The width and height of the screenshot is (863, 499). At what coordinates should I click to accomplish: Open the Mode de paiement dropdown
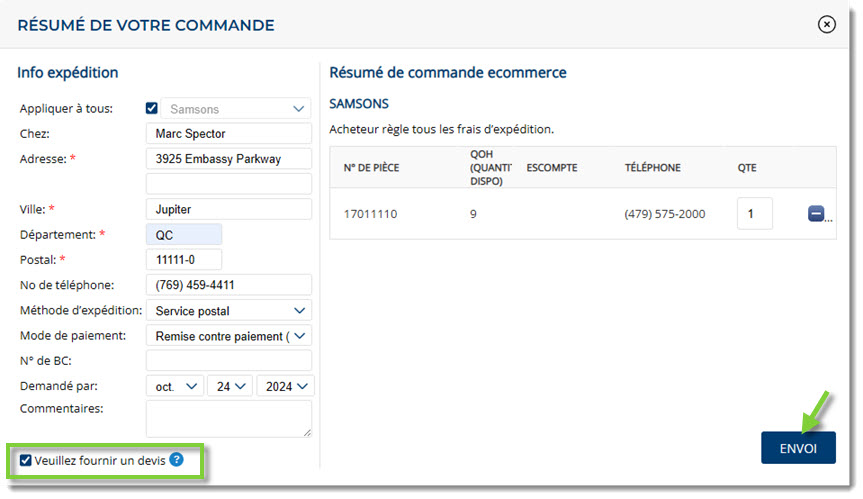pos(229,336)
